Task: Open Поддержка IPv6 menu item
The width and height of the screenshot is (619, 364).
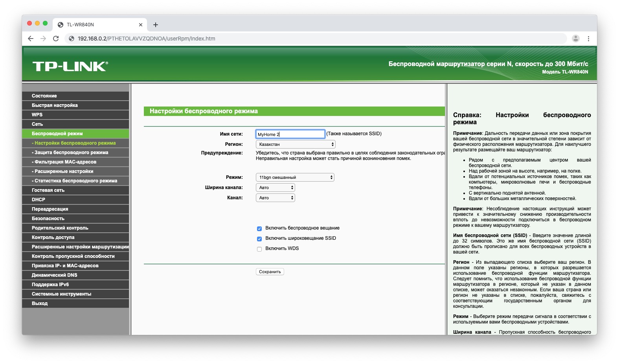Action: click(75, 285)
